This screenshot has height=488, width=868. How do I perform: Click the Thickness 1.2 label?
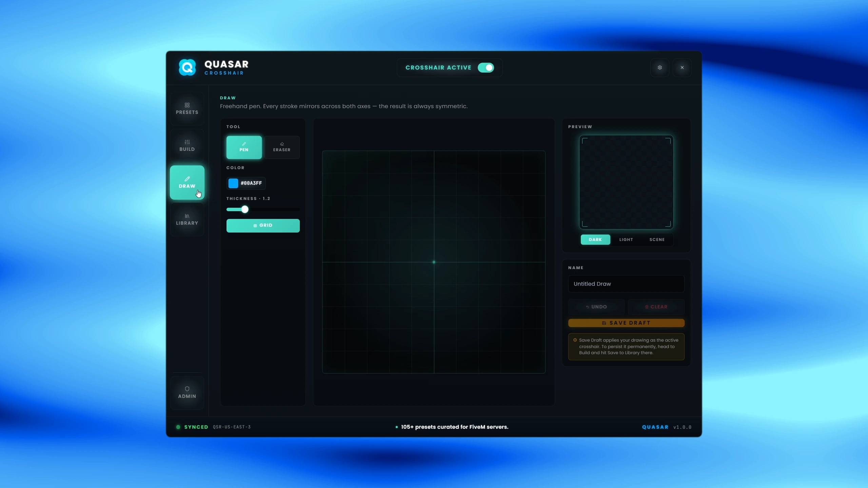coord(248,199)
